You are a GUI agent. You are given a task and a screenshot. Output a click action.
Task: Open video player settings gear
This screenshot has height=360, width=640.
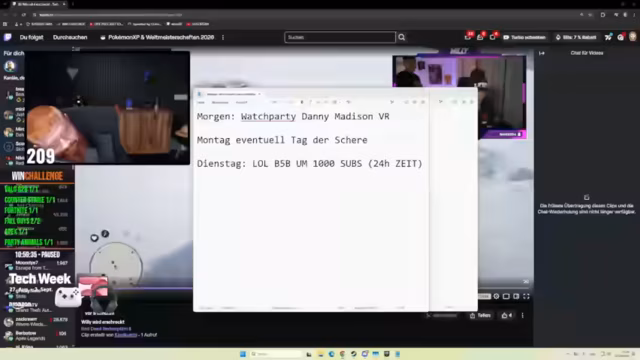click(496, 296)
